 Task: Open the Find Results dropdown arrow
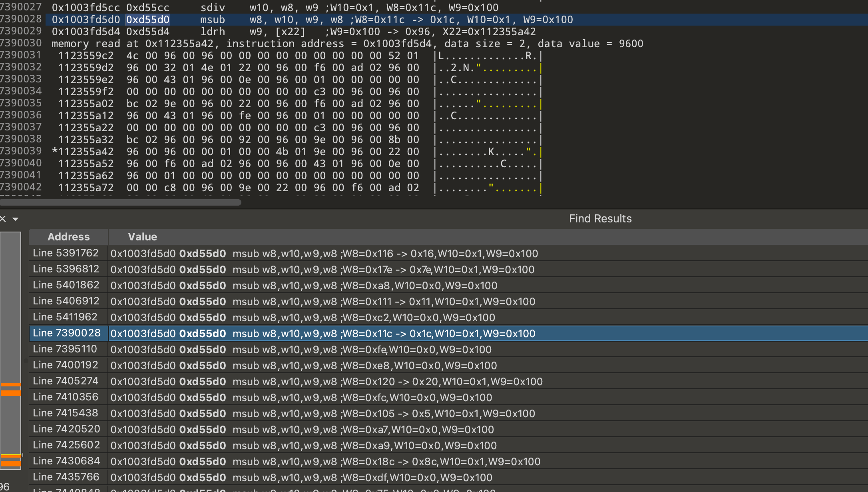point(16,219)
